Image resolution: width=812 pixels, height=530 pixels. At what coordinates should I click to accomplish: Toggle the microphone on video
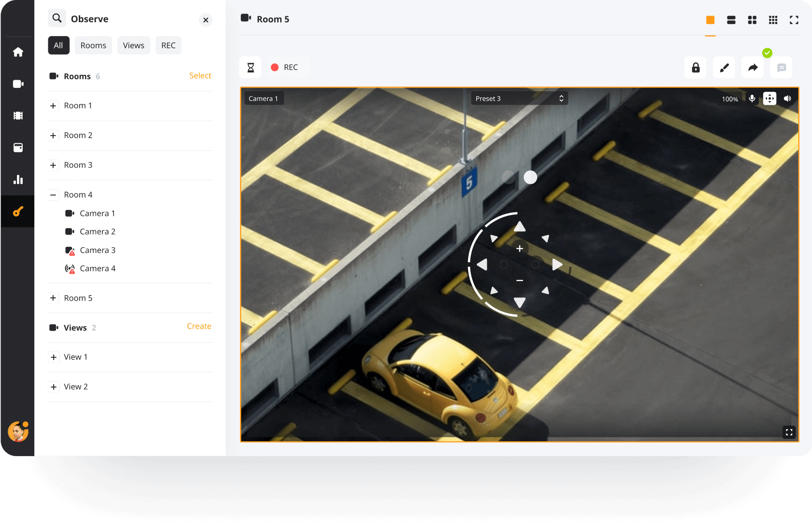(752, 98)
